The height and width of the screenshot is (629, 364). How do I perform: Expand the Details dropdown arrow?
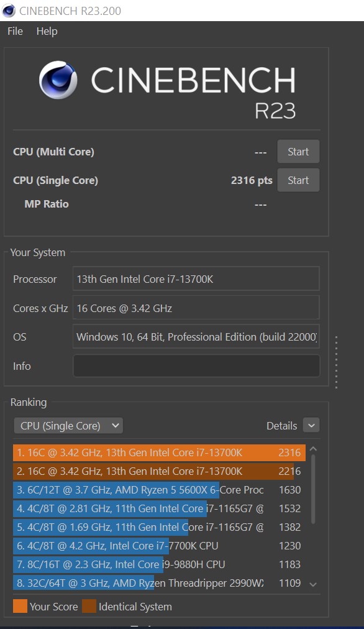point(311,425)
